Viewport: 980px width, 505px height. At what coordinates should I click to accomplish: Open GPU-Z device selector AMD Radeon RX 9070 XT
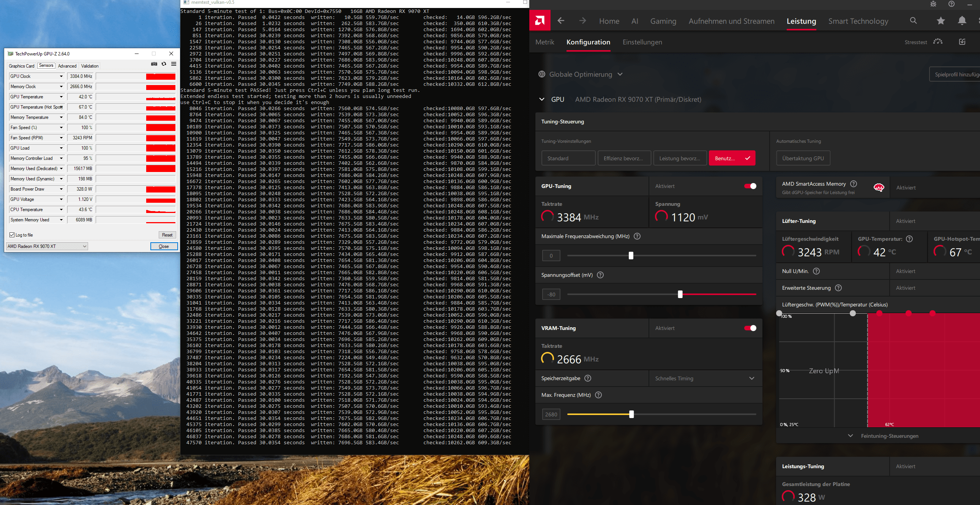(47, 246)
